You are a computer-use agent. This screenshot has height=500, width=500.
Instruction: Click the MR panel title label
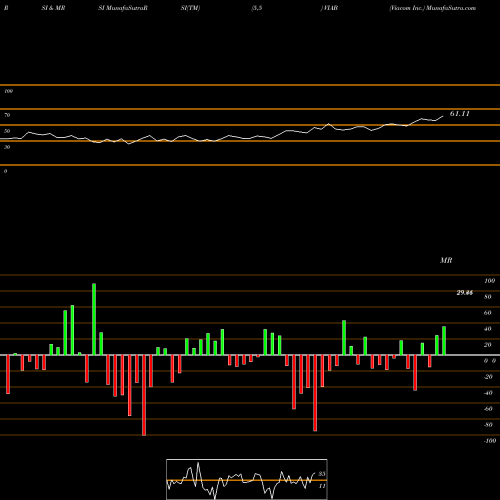tap(446, 260)
